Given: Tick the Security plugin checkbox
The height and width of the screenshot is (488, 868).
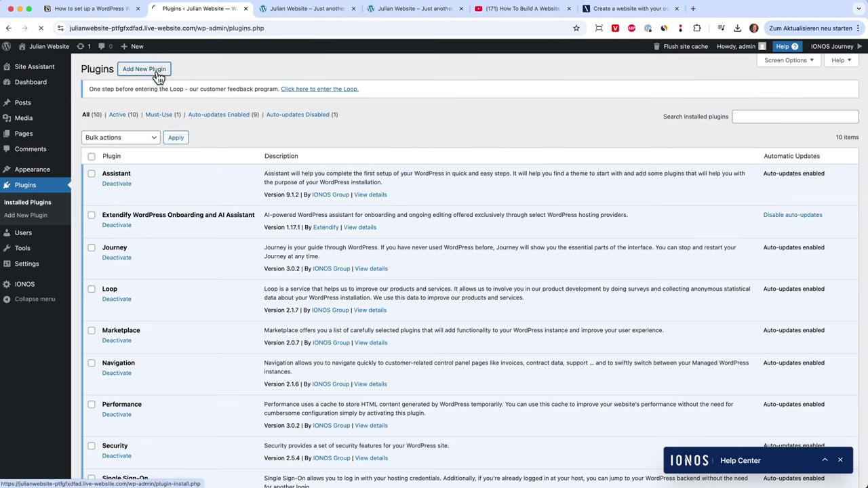Looking at the screenshot, I should point(92,445).
